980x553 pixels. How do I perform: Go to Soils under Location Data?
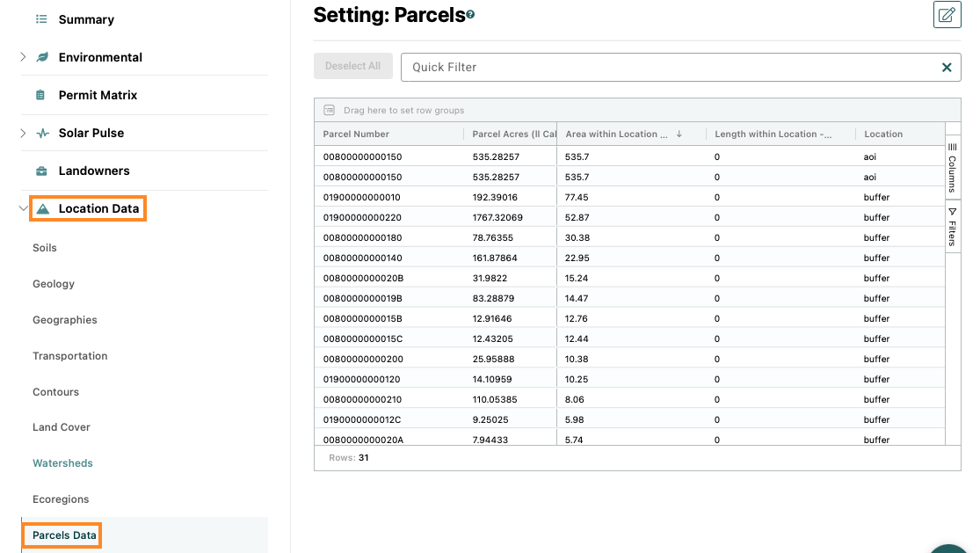(x=45, y=248)
